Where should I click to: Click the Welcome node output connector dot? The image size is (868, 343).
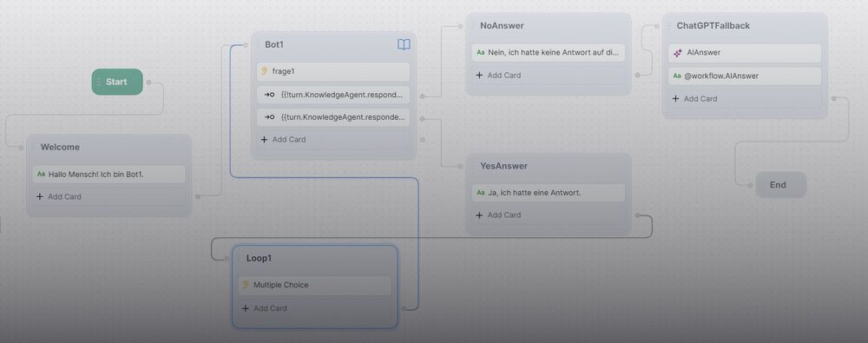click(x=198, y=197)
